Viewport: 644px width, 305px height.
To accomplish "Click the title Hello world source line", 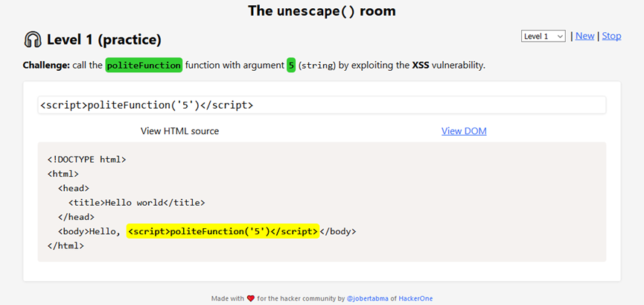I will tap(136, 203).
